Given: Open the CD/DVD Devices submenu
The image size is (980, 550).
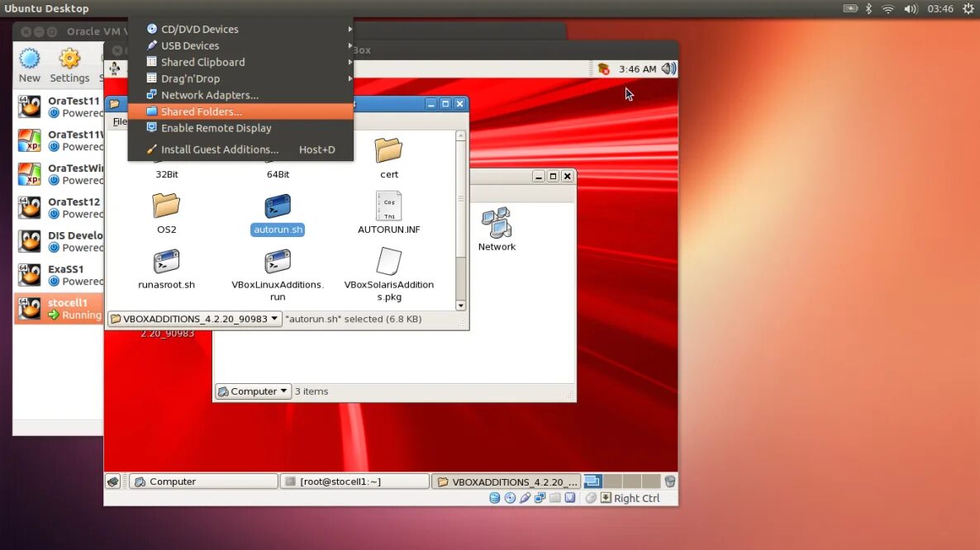Looking at the screenshot, I should [x=240, y=30].
